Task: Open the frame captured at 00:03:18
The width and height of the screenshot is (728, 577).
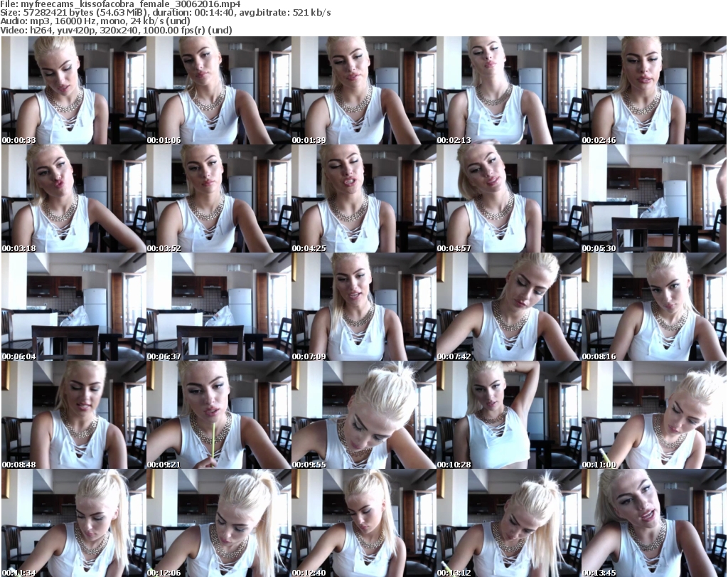Action: (74, 198)
